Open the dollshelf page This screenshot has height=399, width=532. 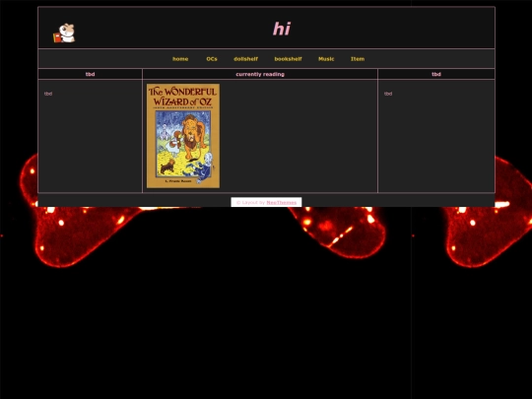point(245,59)
